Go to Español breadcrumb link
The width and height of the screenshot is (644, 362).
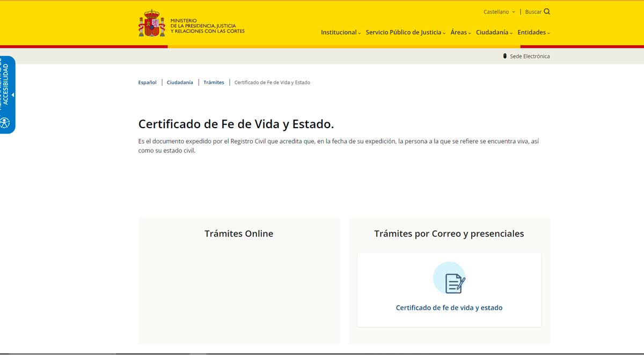(x=148, y=83)
